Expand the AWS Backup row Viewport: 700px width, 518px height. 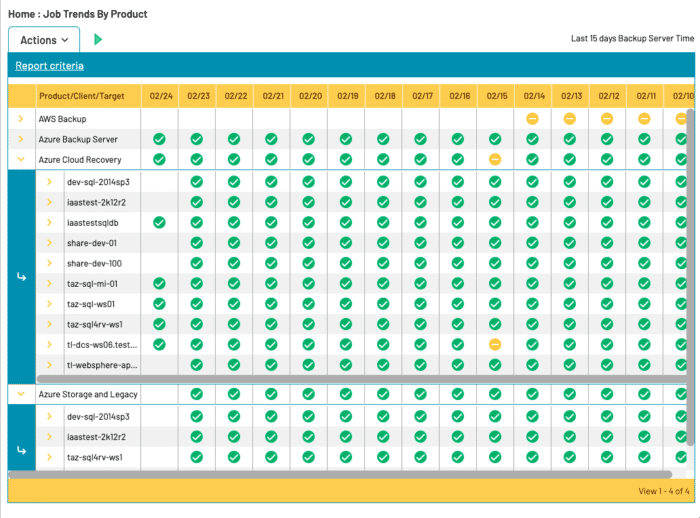(x=21, y=119)
